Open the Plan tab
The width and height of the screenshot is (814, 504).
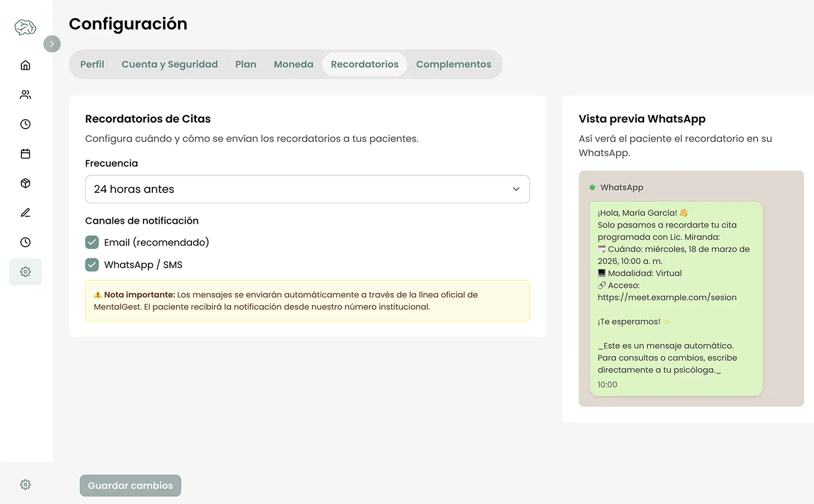click(x=246, y=64)
